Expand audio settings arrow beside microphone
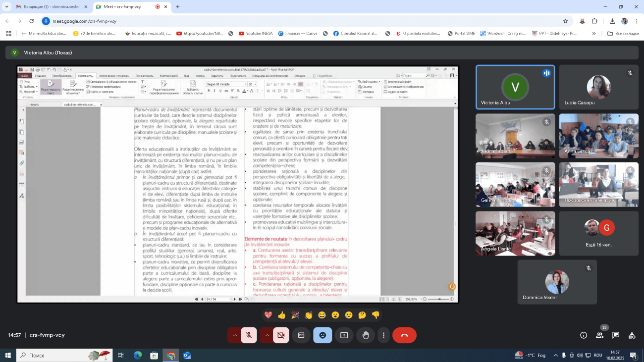Screen dimensions: 644x362 235,335
